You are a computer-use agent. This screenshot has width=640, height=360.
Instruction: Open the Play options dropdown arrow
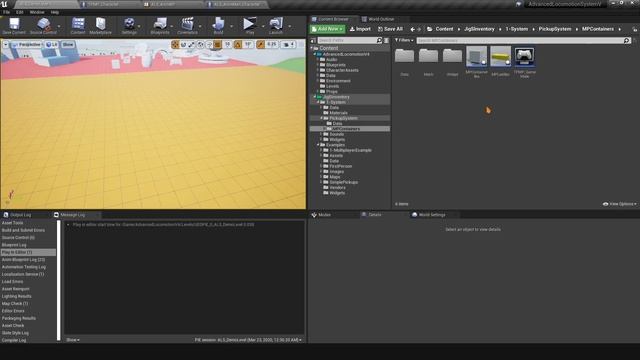pyautogui.click(x=262, y=26)
